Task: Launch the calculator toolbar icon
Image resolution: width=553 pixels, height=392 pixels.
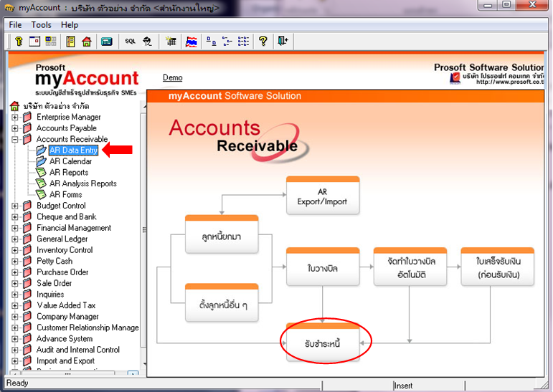Action: [x=106, y=42]
